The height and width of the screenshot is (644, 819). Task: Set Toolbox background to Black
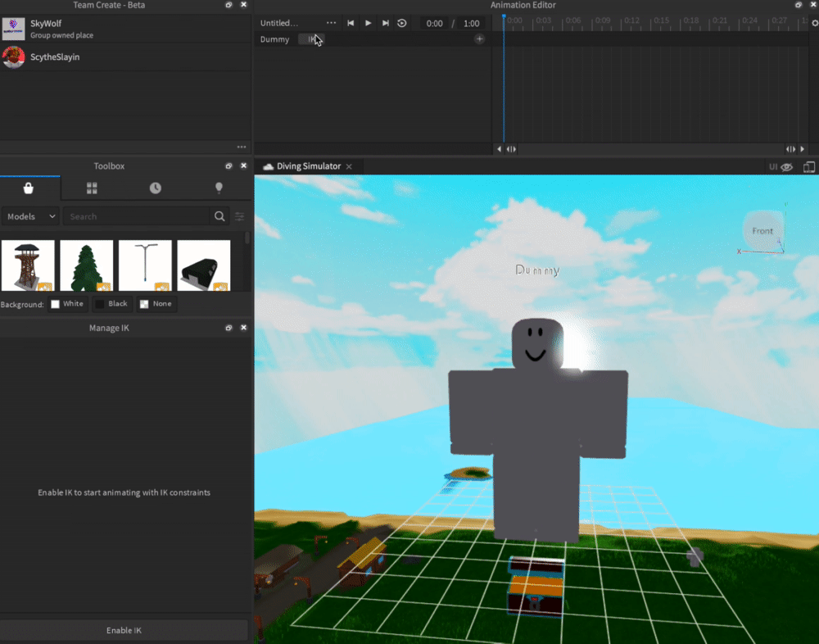[112, 304]
